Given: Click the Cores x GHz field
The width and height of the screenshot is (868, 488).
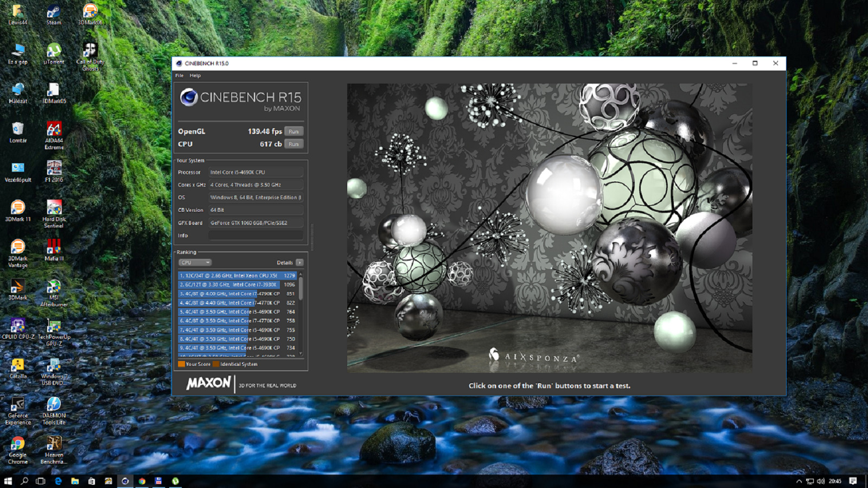Looking at the screenshot, I should click(256, 185).
